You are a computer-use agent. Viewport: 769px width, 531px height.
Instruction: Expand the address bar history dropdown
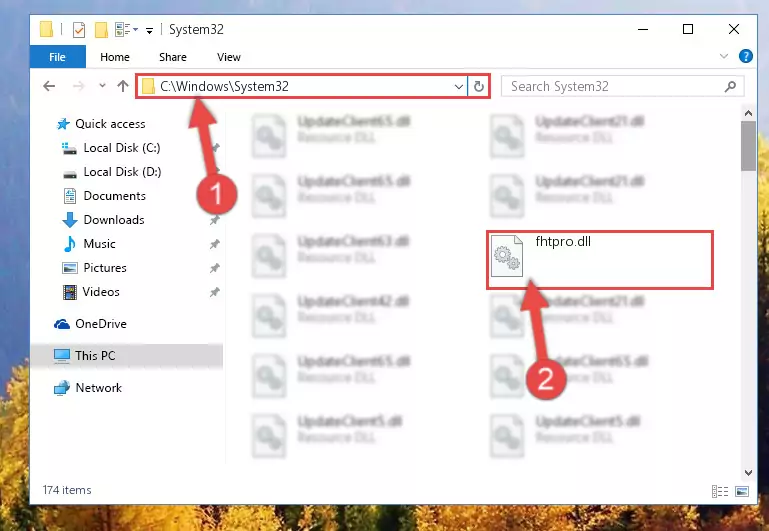[x=459, y=87]
